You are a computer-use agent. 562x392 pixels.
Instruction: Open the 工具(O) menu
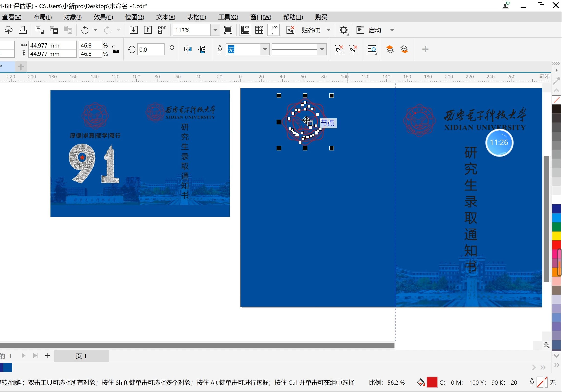228,17
